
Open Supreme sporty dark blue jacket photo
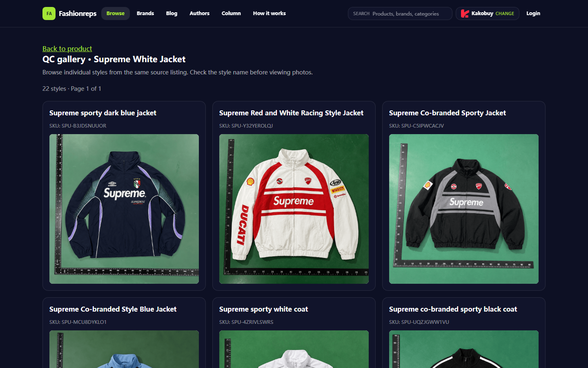click(x=124, y=209)
